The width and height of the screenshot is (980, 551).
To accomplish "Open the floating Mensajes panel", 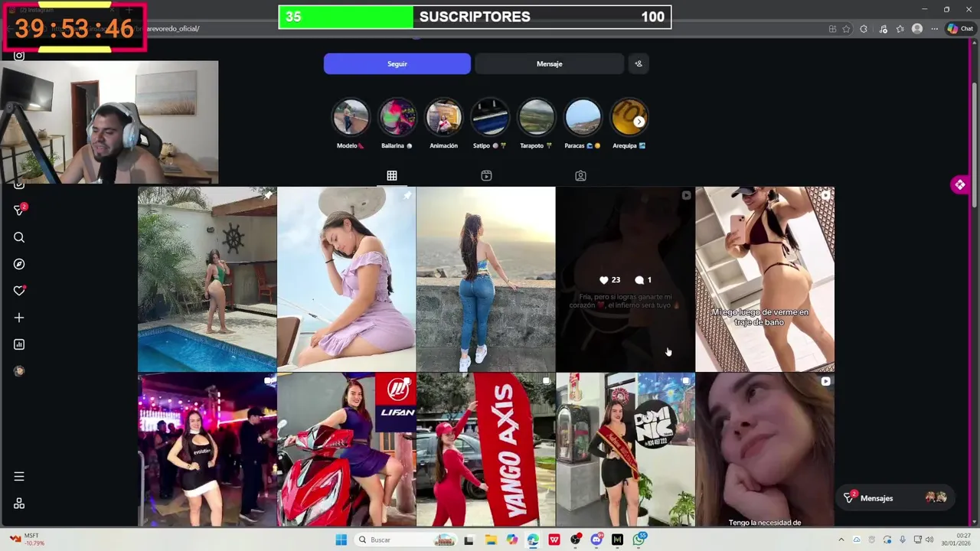I will pyautogui.click(x=896, y=497).
